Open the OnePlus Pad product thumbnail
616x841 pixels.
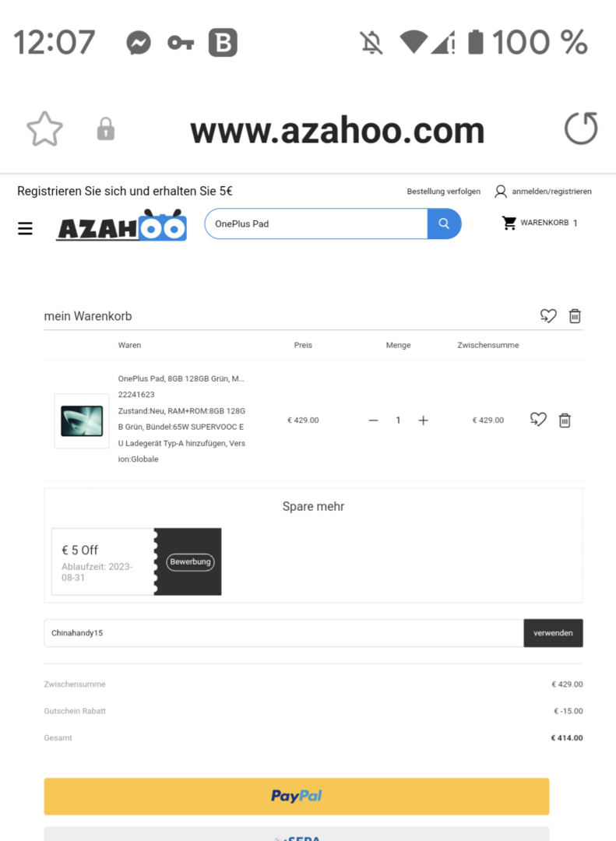point(82,420)
